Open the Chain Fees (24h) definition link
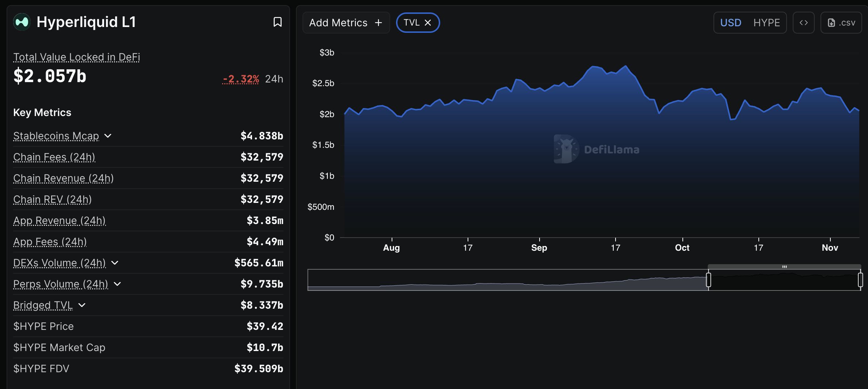This screenshot has height=389, width=868. (54, 157)
